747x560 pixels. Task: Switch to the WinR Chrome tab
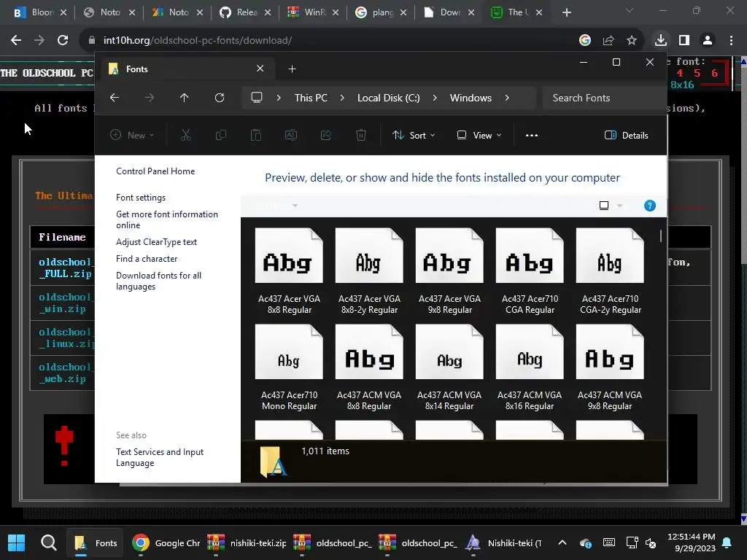pos(313,12)
